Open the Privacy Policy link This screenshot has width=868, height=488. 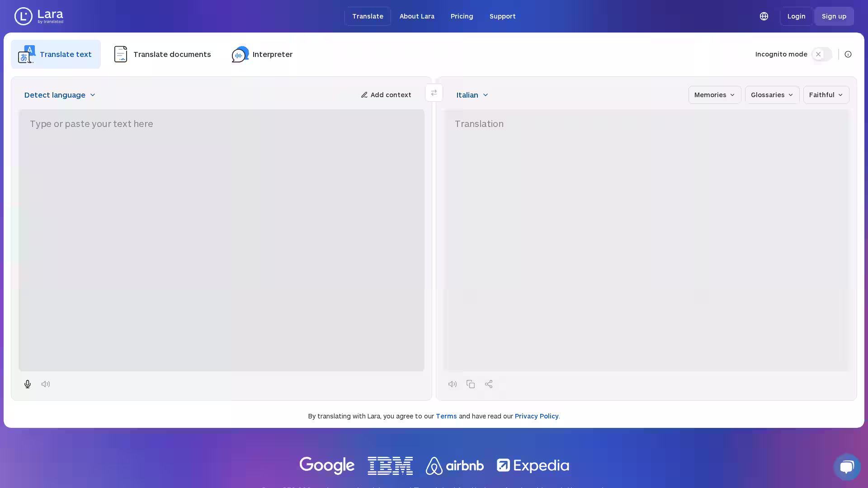[537, 416]
